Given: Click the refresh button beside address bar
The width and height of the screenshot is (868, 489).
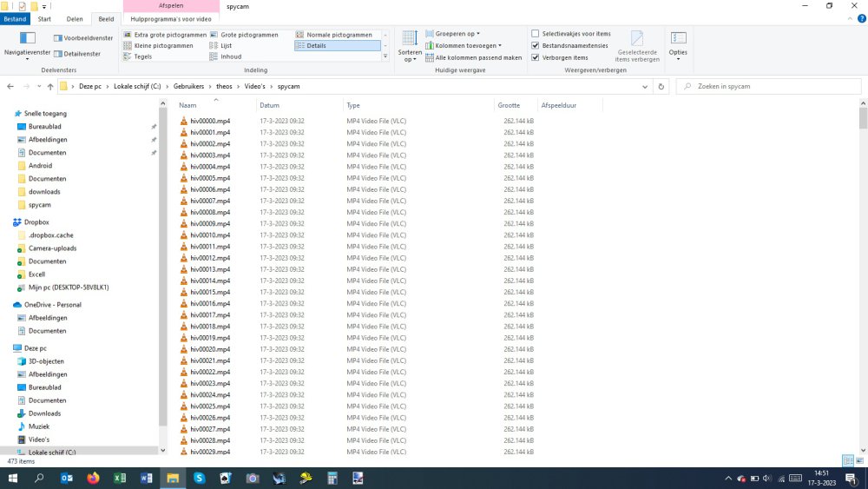Looking at the screenshot, I should 661,87.
